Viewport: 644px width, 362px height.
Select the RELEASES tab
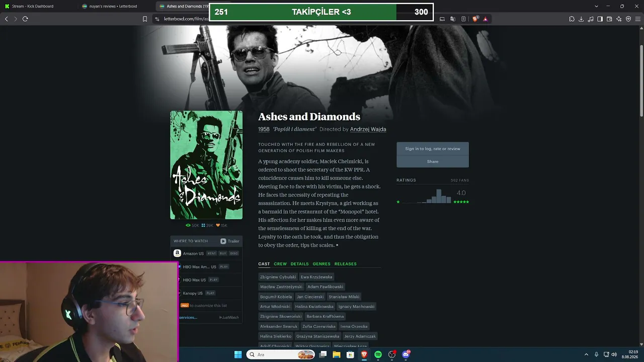(345, 264)
